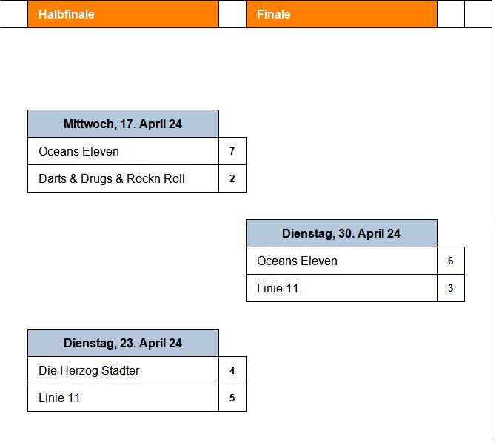The height and width of the screenshot is (448, 496).
Task: Click Oceans Eleven in the final
Action: pos(341,261)
